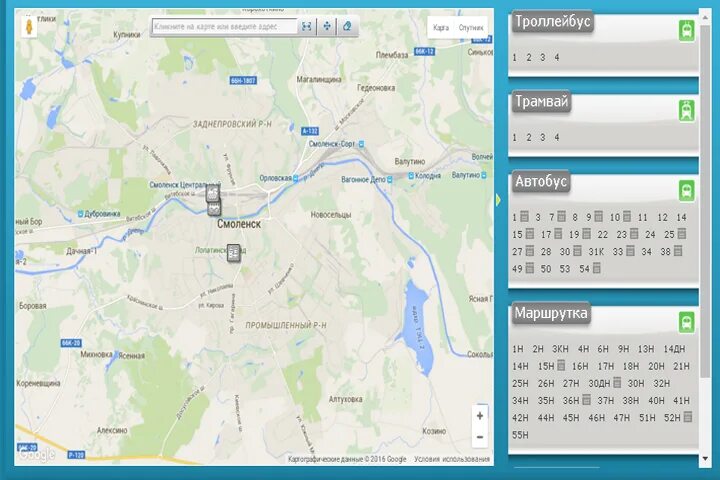The height and width of the screenshot is (480, 720).
Task: Click the pan arrows icon in map toolbar
Action: (327, 27)
